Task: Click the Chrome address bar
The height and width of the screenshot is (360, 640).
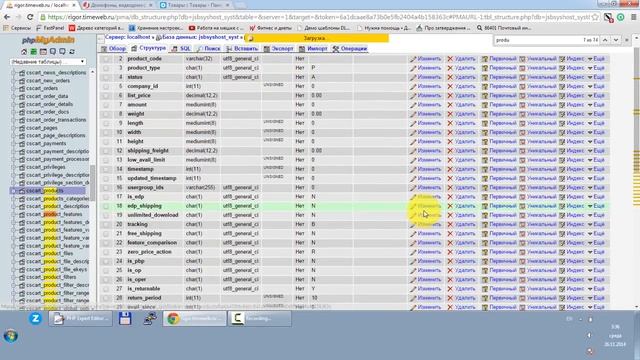Action: [318, 17]
